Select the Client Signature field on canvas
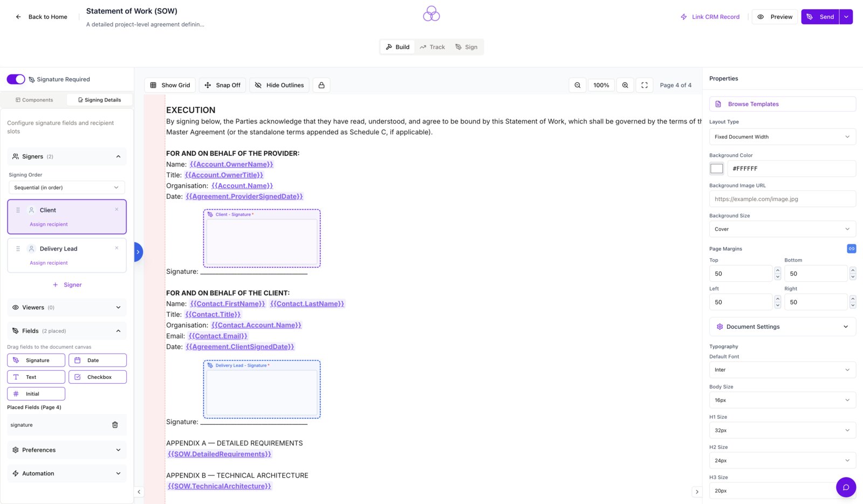This screenshot has height=504, width=863. click(262, 238)
